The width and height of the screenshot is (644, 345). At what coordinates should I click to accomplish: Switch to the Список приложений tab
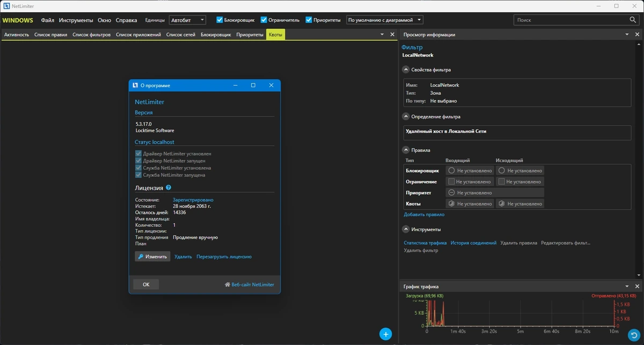(x=138, y=34)
